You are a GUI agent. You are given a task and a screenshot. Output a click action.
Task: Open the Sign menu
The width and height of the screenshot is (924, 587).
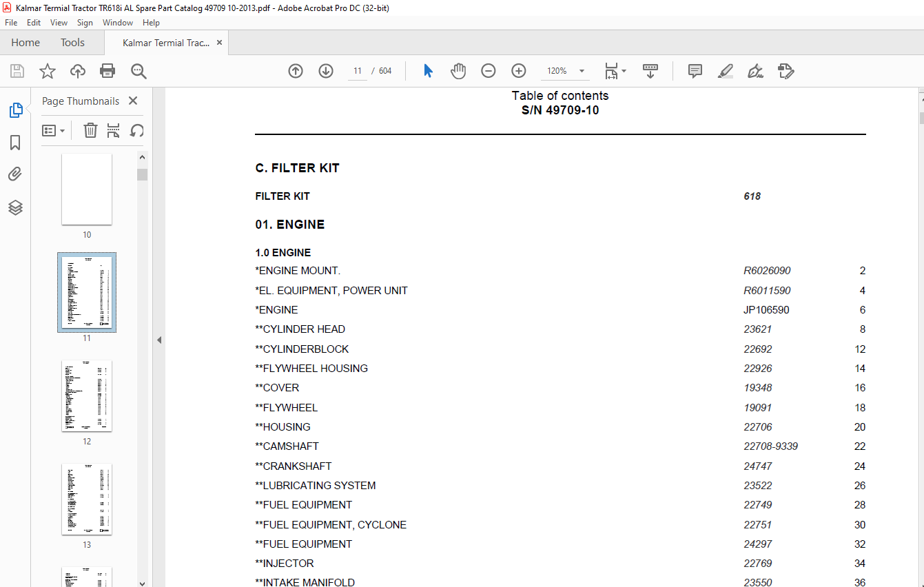tap(85, 23)
